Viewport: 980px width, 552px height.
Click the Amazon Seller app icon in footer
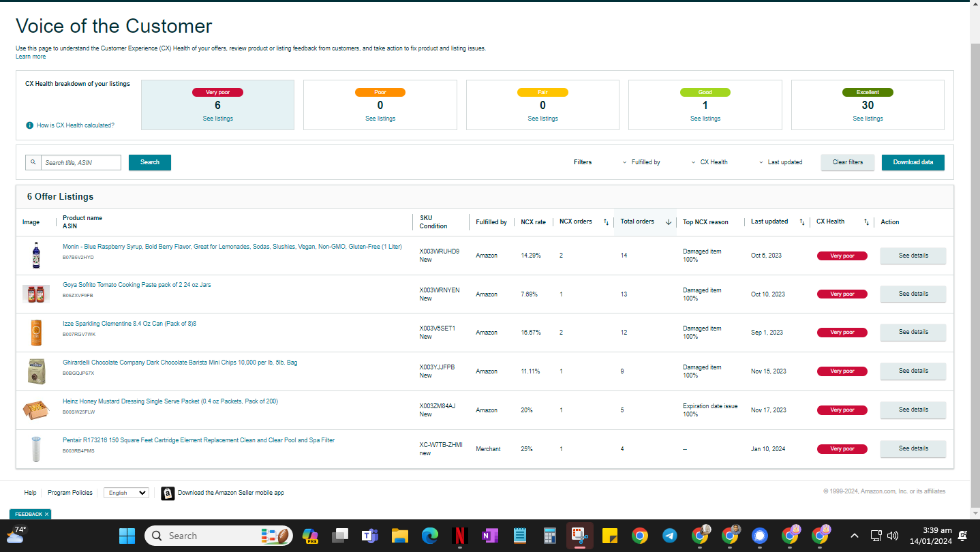(x=168, y=493)
